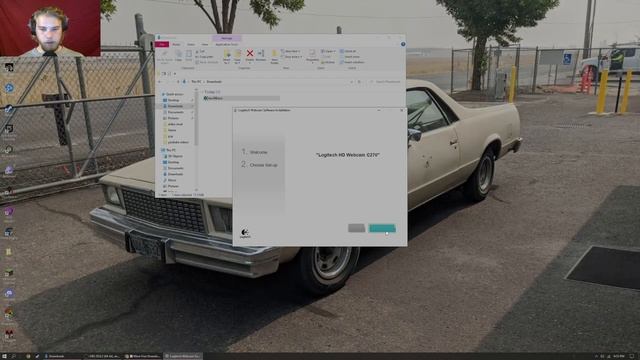The height and width of the screenshot is (360, 640).
Task: Click the New folder icon
Action: pos(274,56)
